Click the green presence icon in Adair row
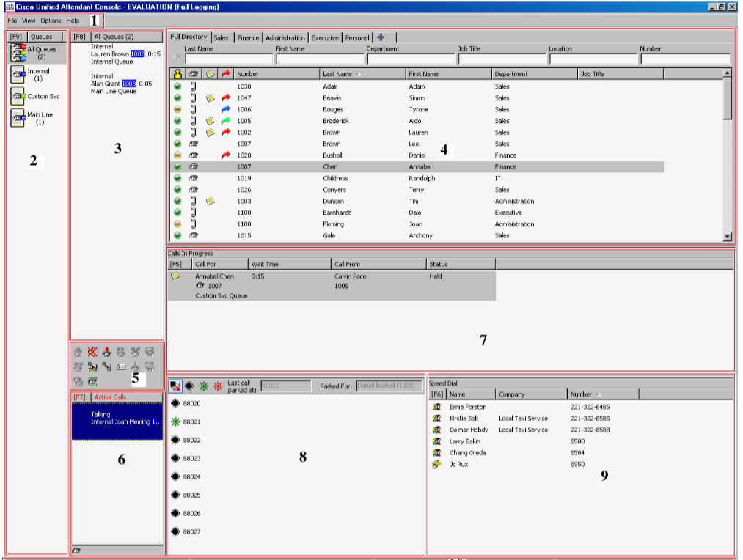This screenshot has width=743, height=560. tap(177, 86)
